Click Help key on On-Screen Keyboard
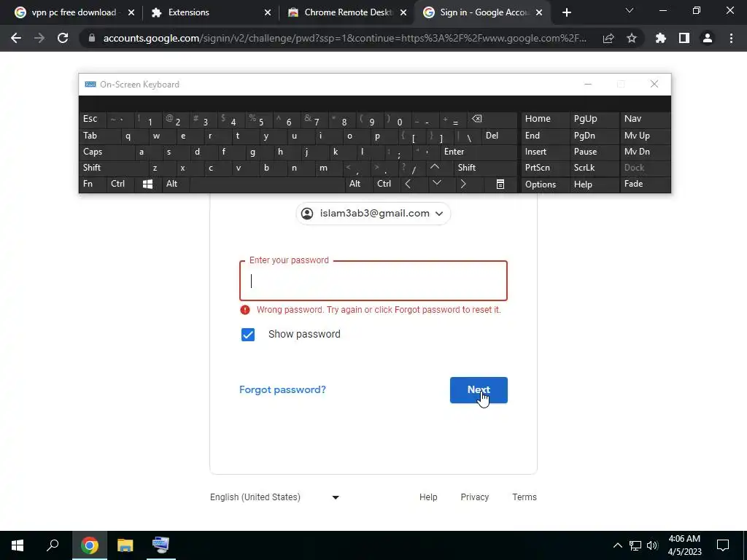747x560 pixels. pyautogui.click(x=594, y=184)
